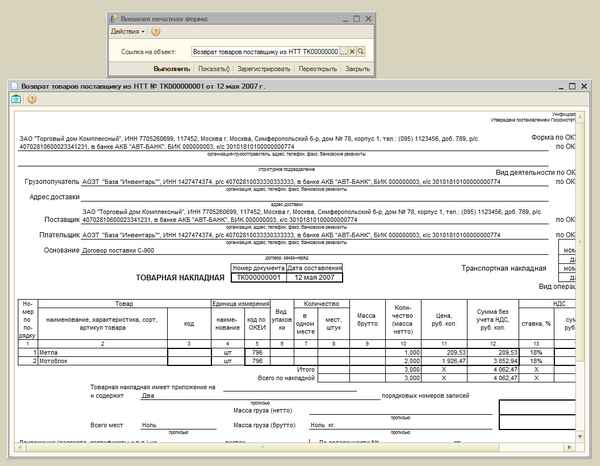This screenshot has height=466, width=600.
Task: Click the document window title bar icon
Action: click(8, 86)
